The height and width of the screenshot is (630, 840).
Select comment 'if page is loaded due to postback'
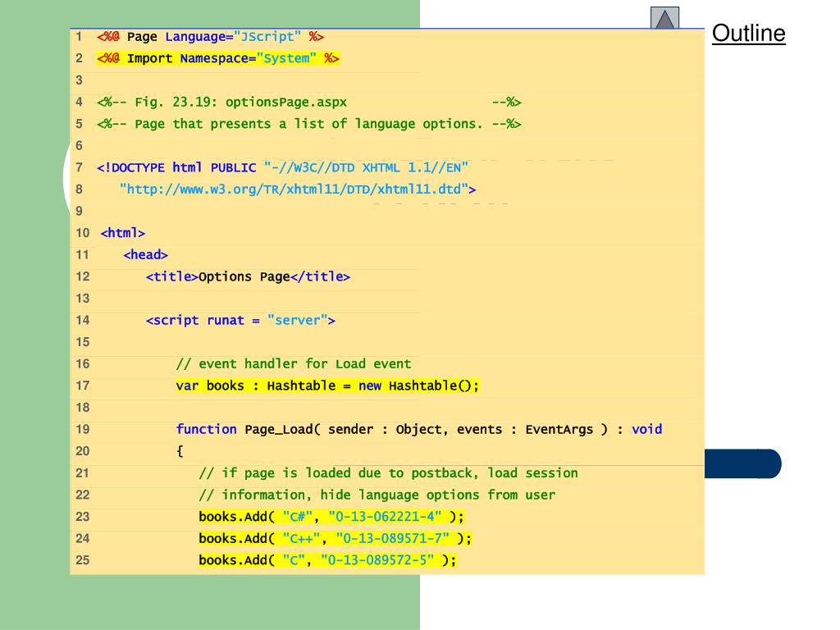coord(388,473)
